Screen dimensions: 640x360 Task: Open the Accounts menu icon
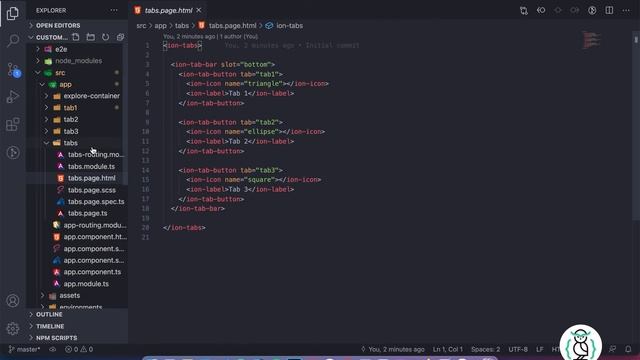(x=13, y=301)
